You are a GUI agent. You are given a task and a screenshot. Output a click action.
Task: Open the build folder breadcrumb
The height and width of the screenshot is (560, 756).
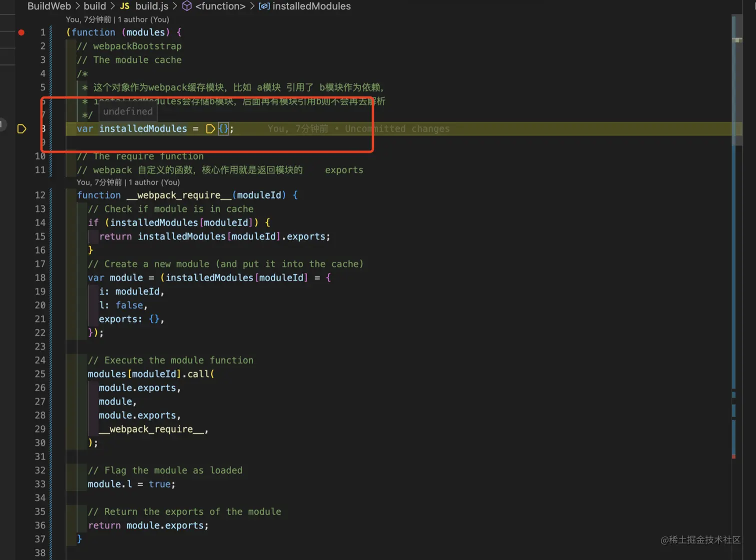94,6
